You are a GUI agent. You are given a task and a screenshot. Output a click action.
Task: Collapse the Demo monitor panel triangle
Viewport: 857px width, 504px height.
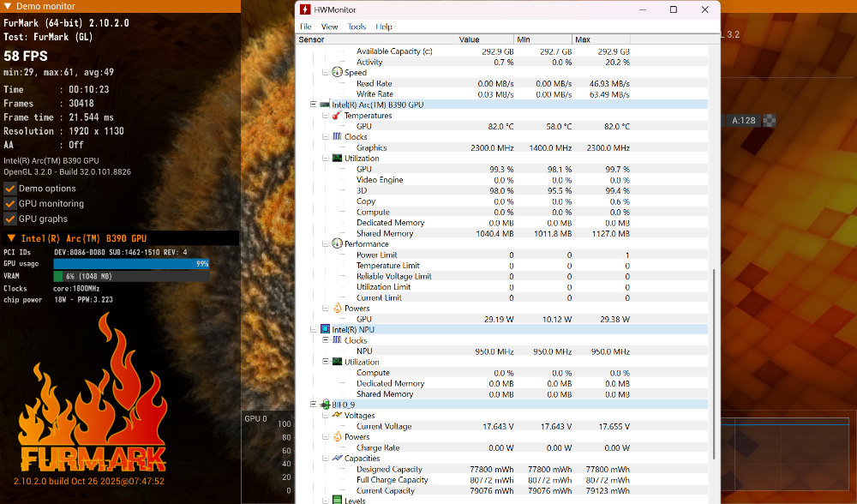[7, 7]
